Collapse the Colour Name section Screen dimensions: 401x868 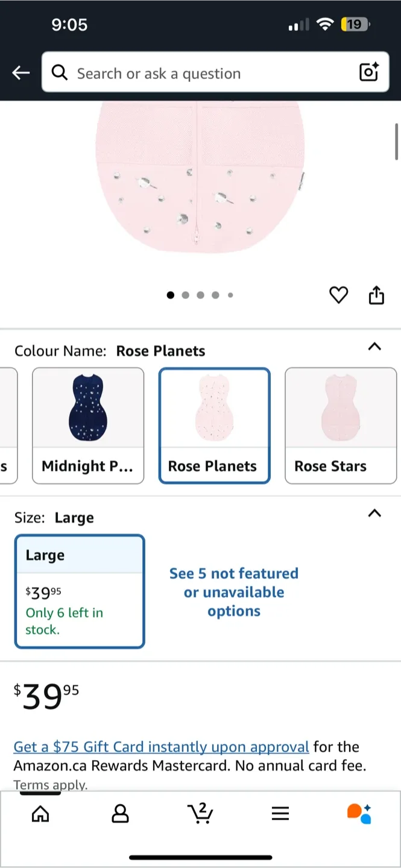pyautogui.click(x=374, y=347)
